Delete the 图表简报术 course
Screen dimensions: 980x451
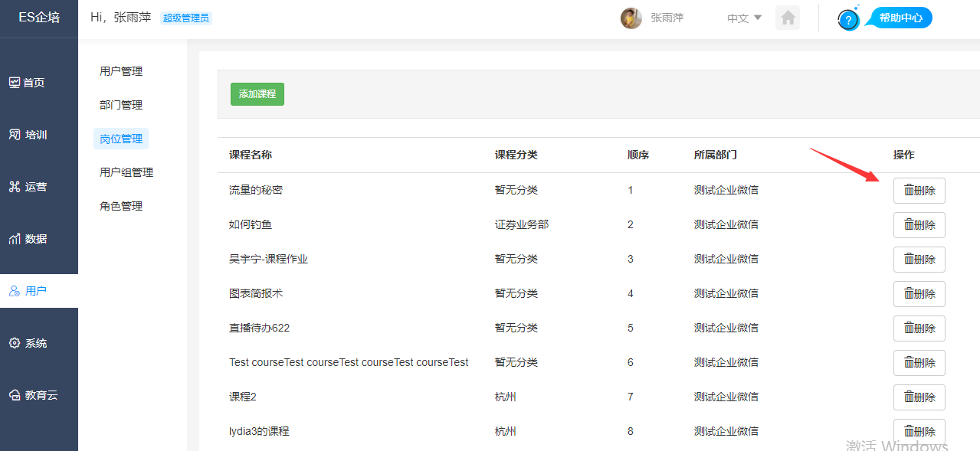[x=919, y=294]
